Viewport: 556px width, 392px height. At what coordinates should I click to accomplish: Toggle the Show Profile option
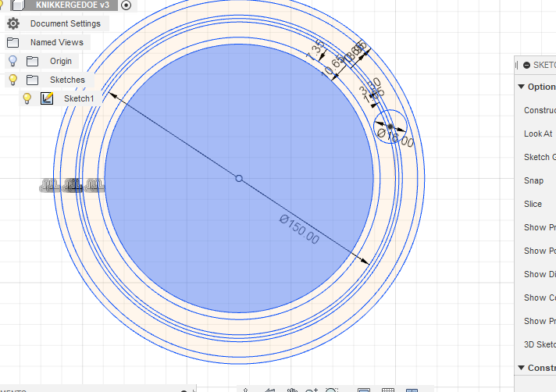pos(540,227)
